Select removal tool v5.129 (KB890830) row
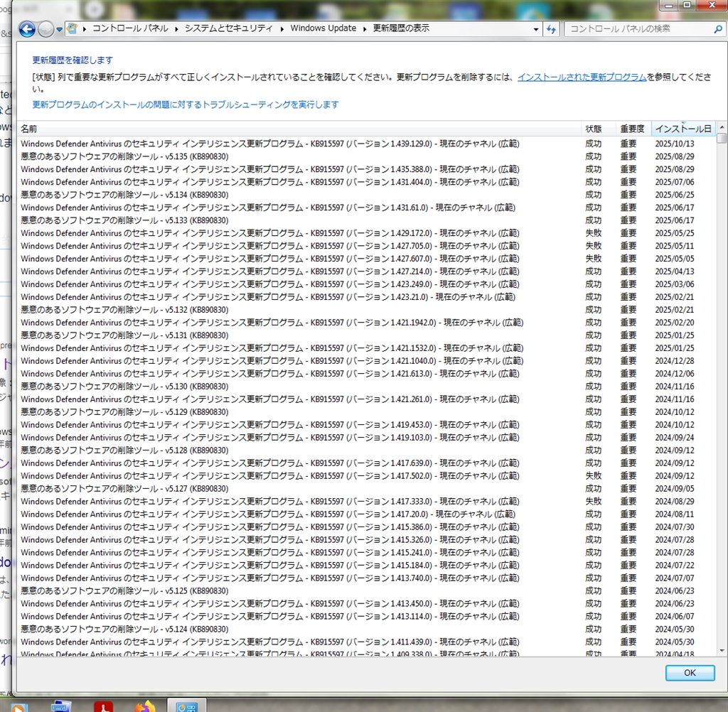This screenshot has width=728, height=712. click(367, 411)
